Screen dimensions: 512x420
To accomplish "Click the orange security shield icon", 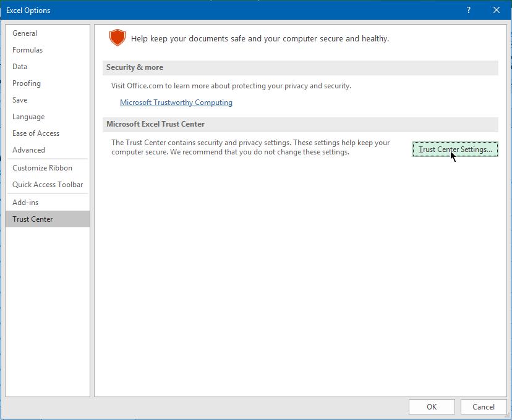I will (x=117, y=38).
